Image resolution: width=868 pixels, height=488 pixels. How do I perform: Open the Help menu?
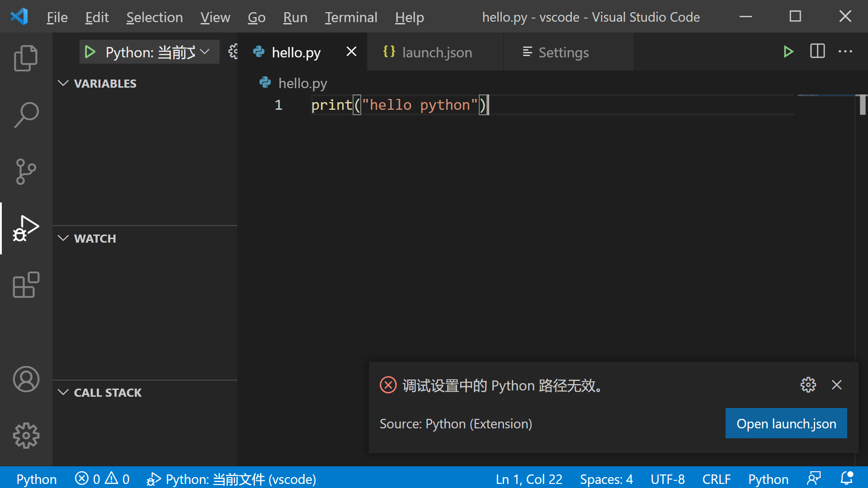pos(409,17)
